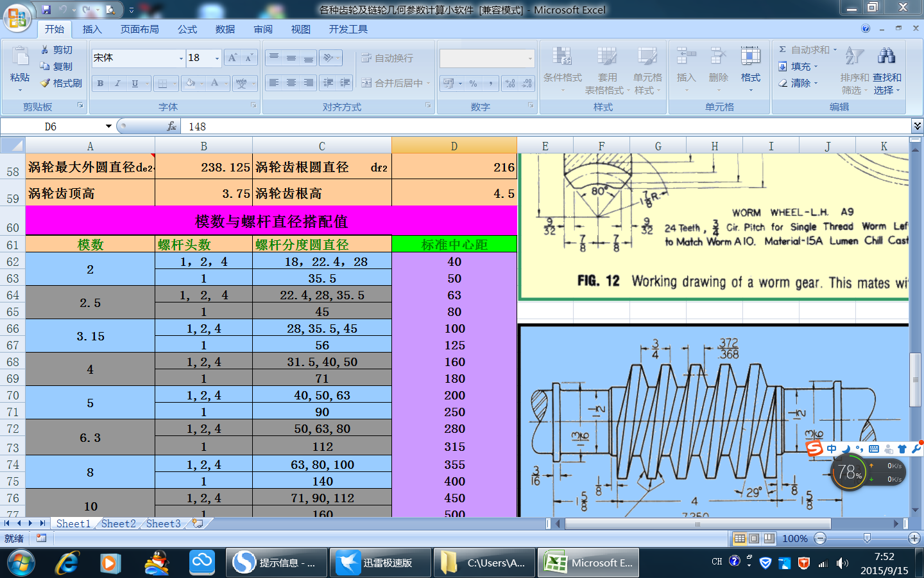Switch to Page Layout view in status bar

click(x=754, y=538)
